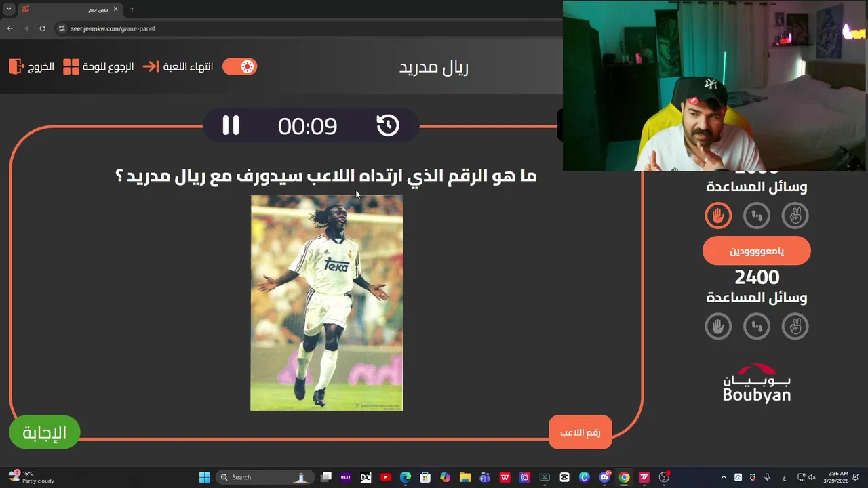The image size is (868, 488).
Task: Open Excel from the taskbar
Action: click(545, 477)
